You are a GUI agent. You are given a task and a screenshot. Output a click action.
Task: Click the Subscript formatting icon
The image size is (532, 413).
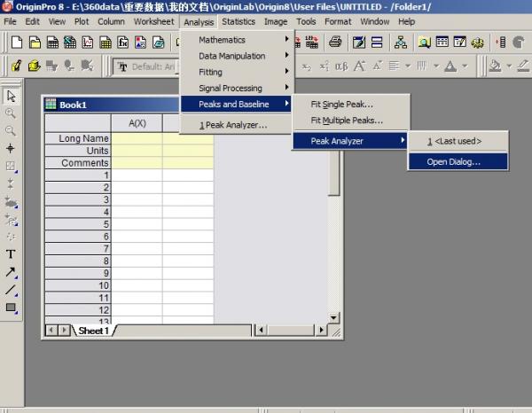pos(306,66)
